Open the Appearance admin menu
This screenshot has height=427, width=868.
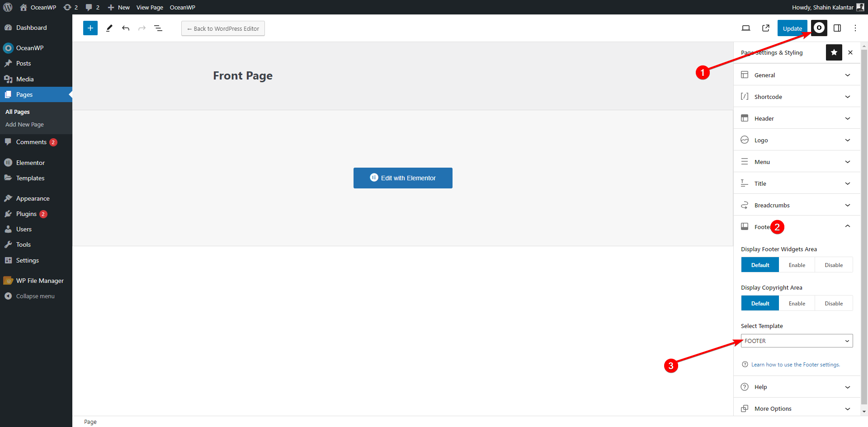pos(36,198)
